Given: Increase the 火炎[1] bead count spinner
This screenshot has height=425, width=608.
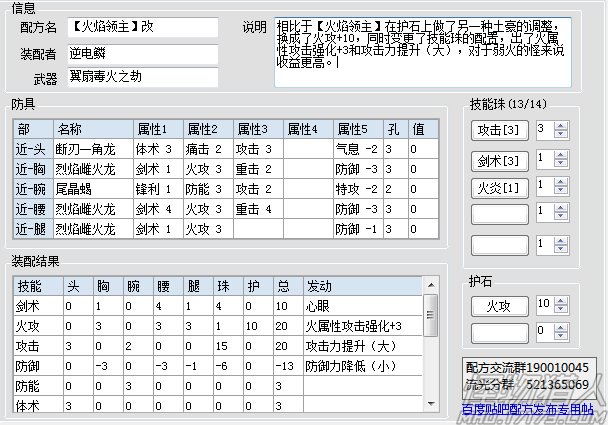Looking at the screenshot, I should pos(560,182).
